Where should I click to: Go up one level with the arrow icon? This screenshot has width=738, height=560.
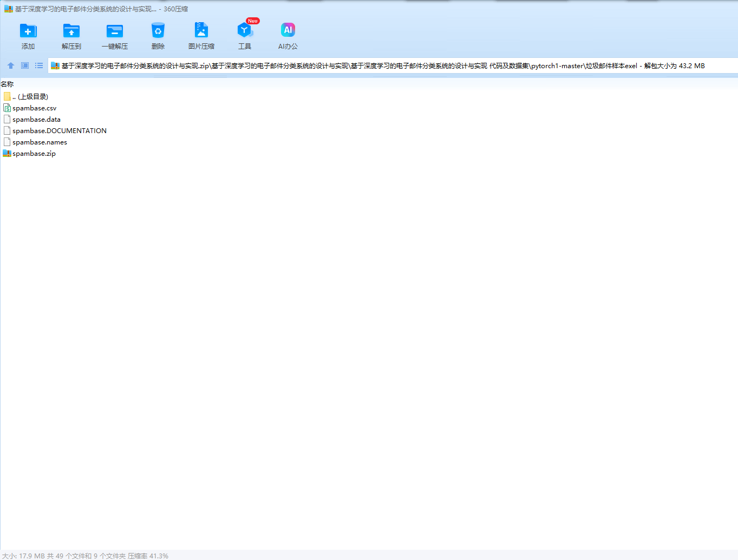click(11, 65)
